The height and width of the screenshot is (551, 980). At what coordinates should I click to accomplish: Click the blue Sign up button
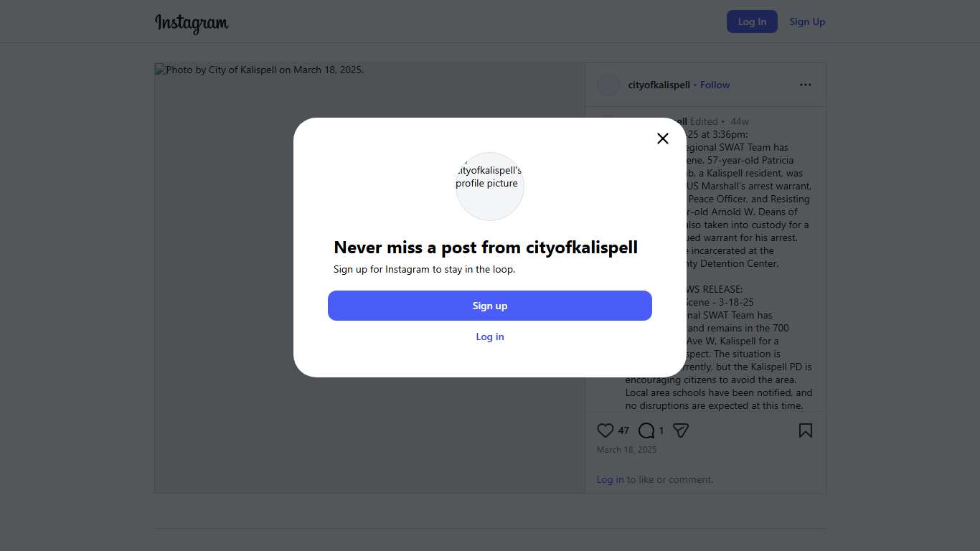(x=490, y=306)
